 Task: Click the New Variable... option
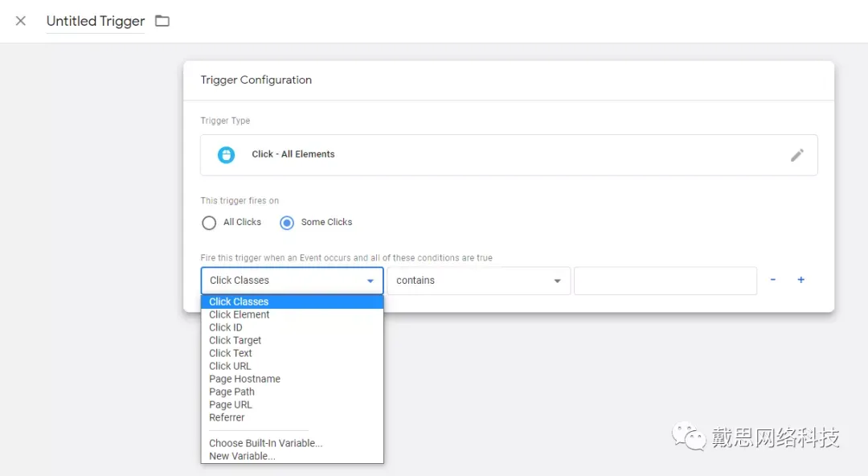point(242,456)
